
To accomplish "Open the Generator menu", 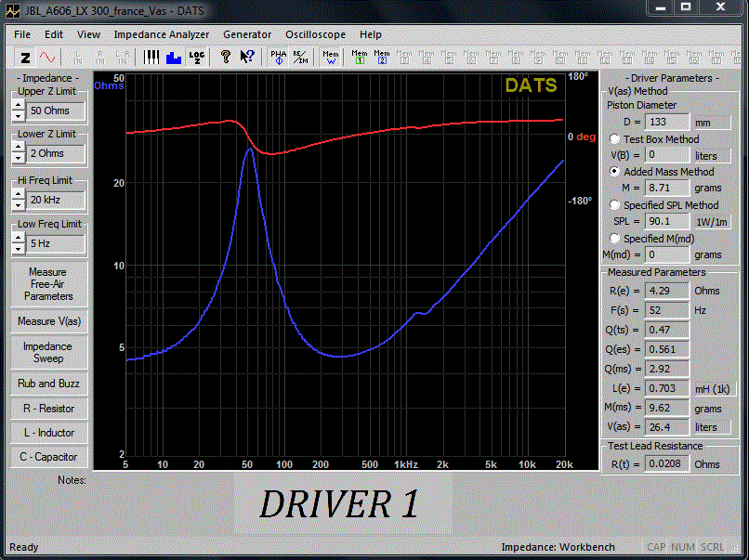I will pyautogui.click(x=247, y=34).
